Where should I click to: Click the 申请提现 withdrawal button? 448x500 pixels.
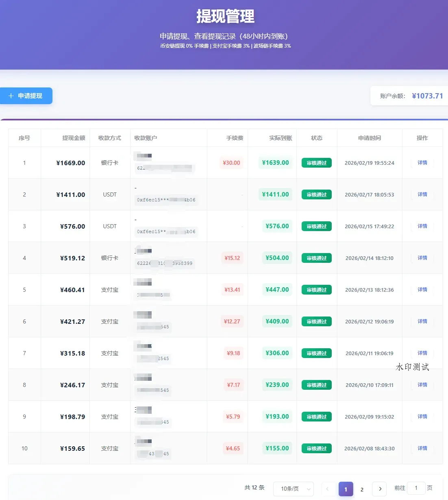26,96
